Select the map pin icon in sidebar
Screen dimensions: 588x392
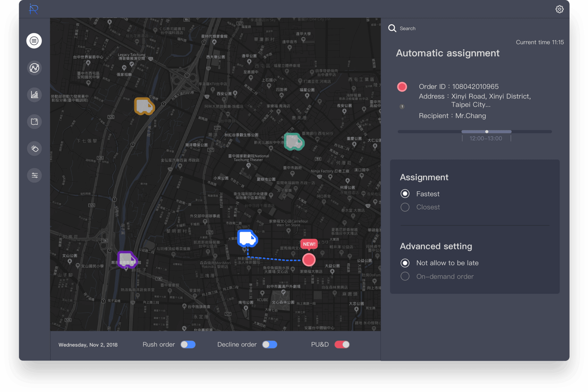pyautogui.click(x=34, y=122)
